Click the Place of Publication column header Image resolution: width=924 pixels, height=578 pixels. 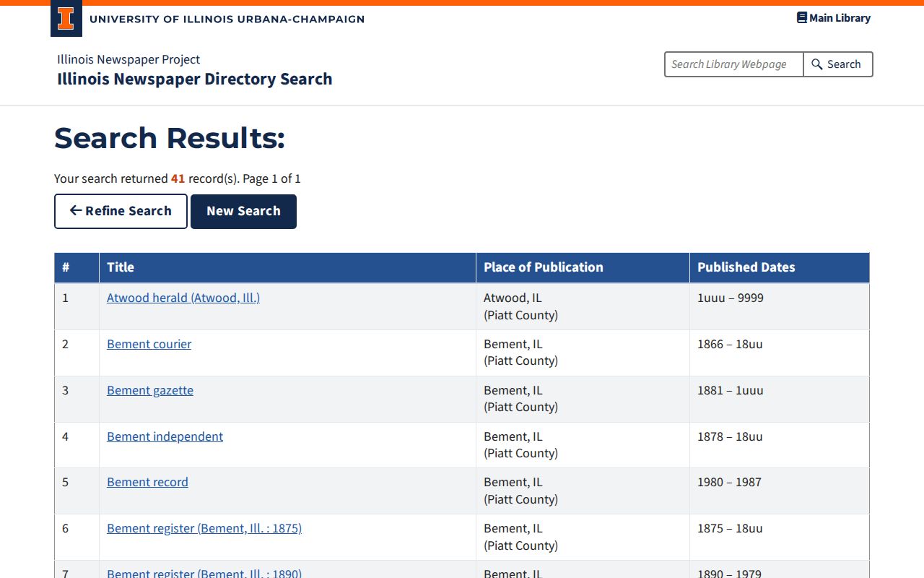pyautogui.click(x=583, y=267)
